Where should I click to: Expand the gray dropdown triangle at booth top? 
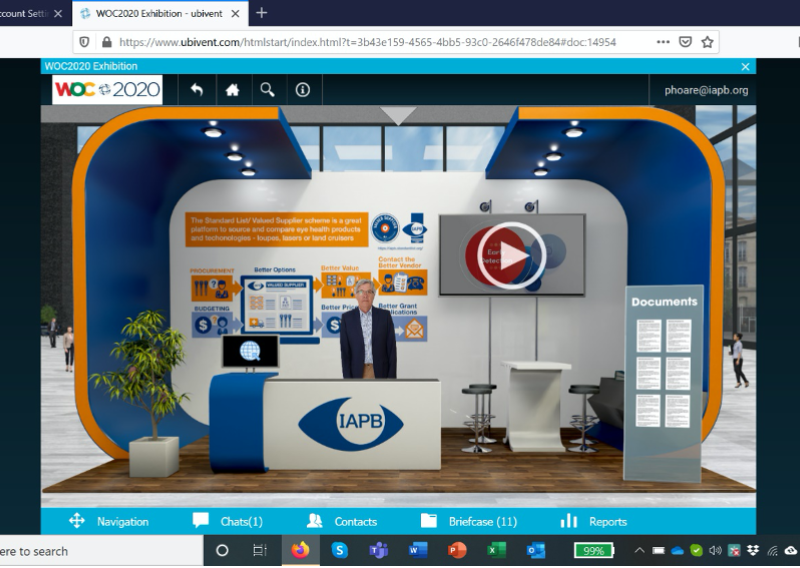[x=398, y=116]
